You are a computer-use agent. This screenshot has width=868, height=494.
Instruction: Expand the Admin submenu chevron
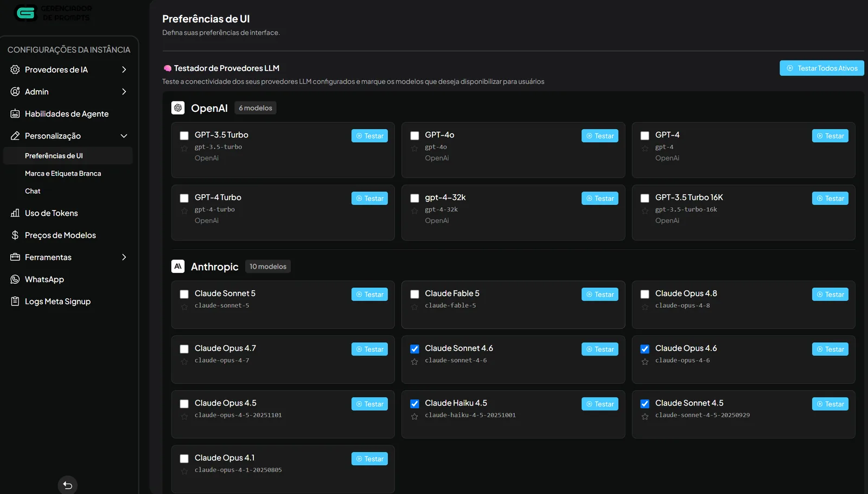[x=124, y=92]
